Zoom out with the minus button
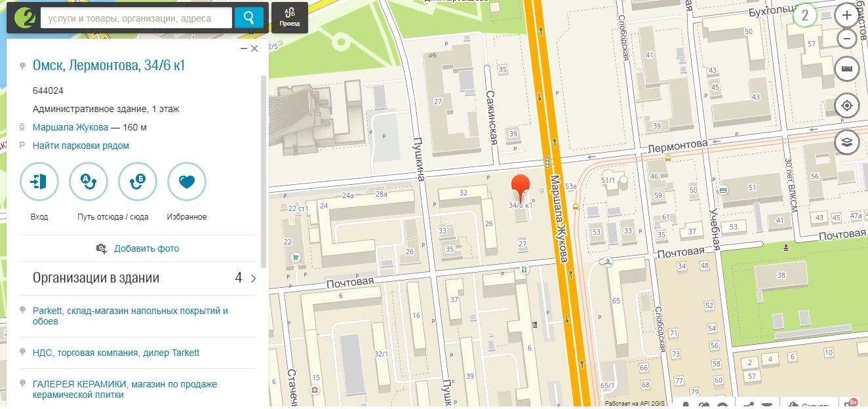868x409 pixels. click(847, 38)
